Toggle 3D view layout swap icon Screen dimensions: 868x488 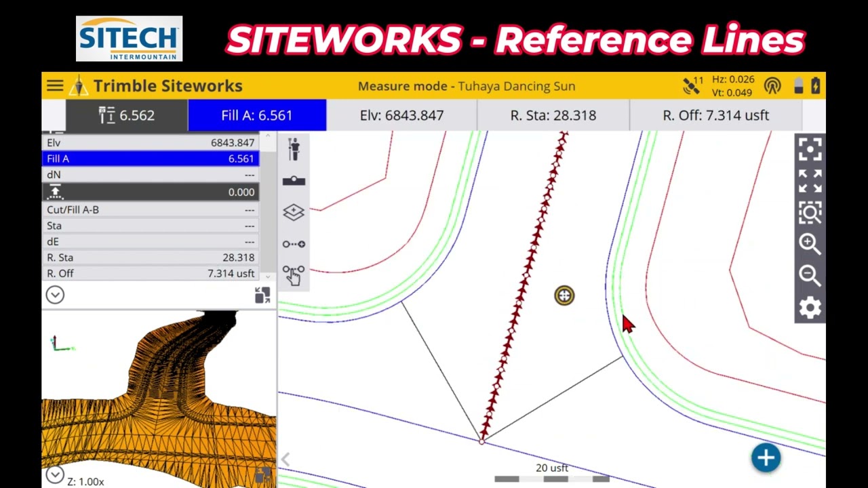[x=262, y=474]
